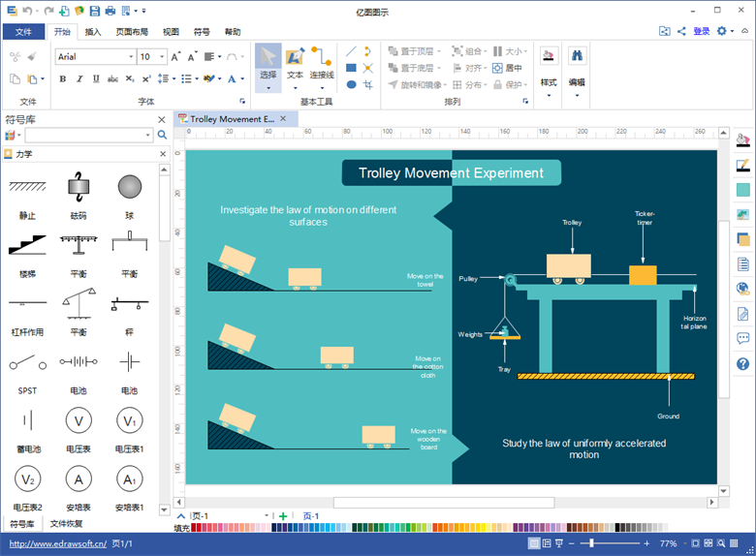The image size is (756, 556).
Task: Open the help icon in right sidebar
Action: tap(743, 364)
